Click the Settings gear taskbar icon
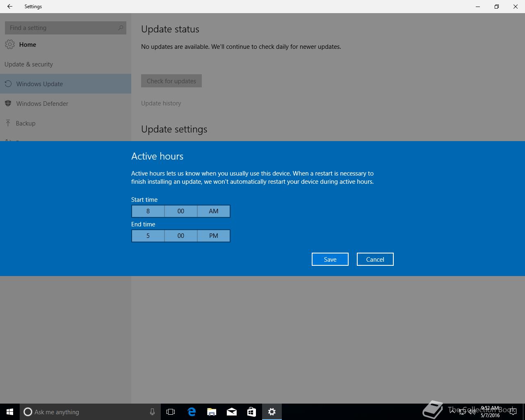 (x=272, y=412)
